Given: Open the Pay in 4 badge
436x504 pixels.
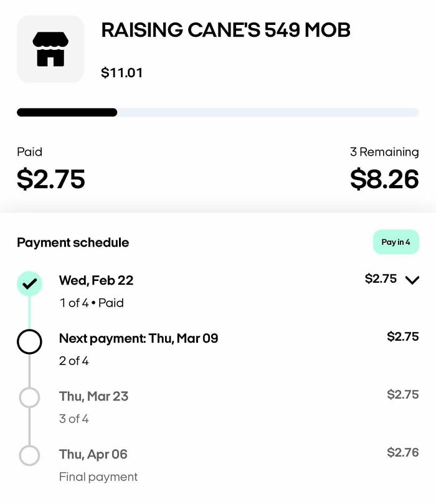Looking at the screenshot, I should (x=396, y=242).
